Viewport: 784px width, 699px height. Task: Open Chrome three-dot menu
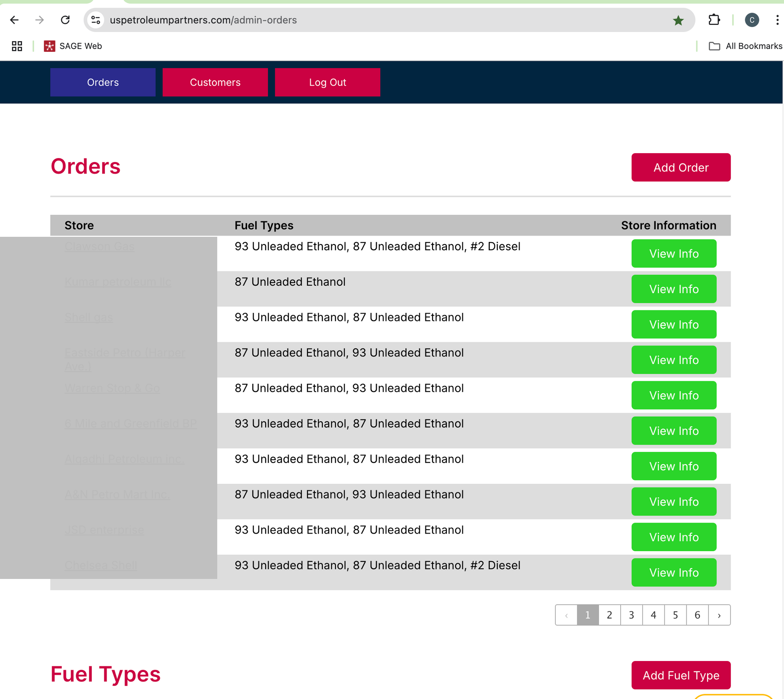pyautogui.click(x=777, y=20)
